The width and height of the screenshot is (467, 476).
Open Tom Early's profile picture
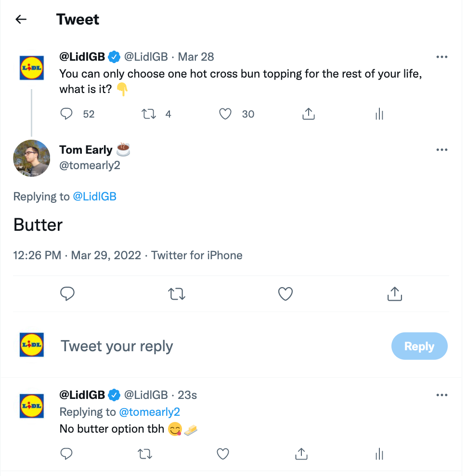pyautogui.click(x=32, y=158)
